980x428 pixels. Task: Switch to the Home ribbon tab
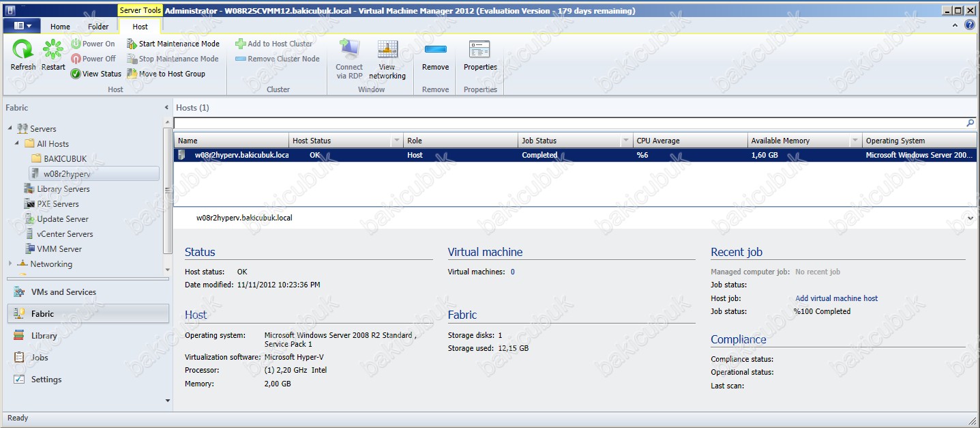(60, 27)
